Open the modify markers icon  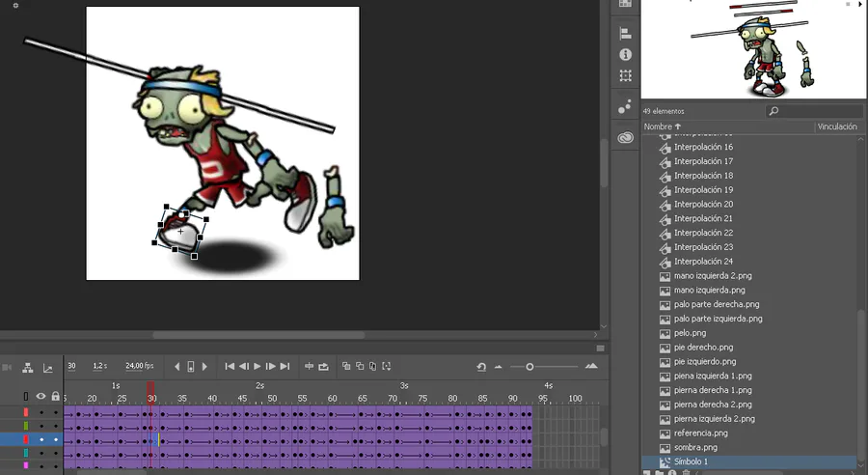click(387, 366)
